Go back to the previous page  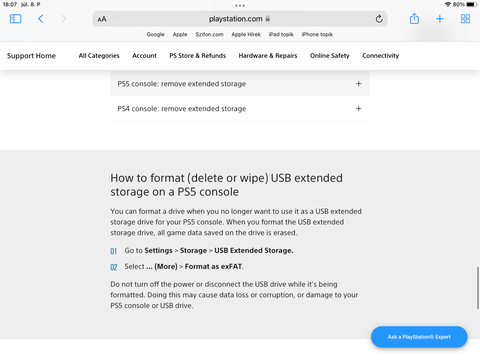click(40, 19)
